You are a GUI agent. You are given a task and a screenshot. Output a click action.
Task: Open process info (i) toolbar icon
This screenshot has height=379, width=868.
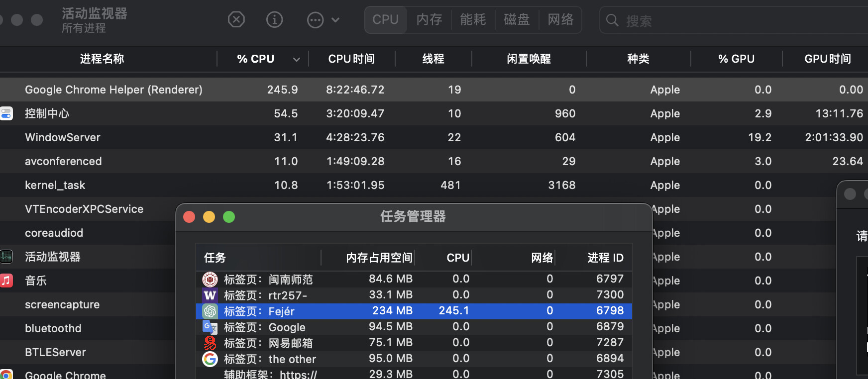point(275,20)
